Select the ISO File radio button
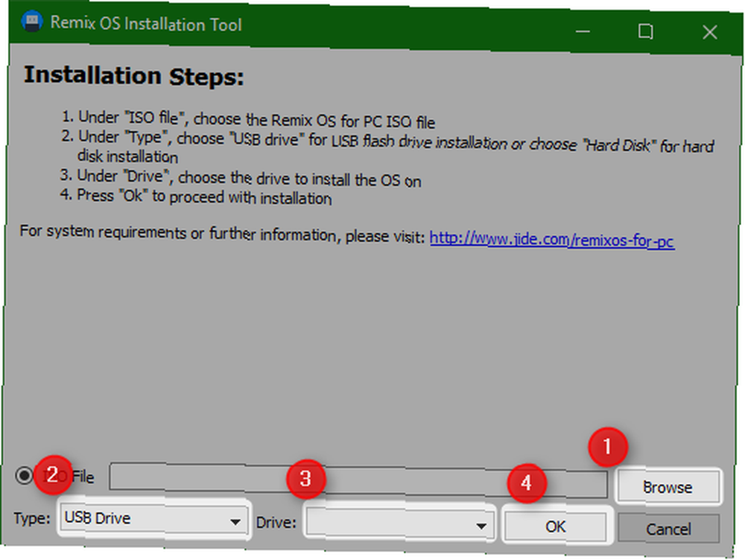Image resolution: width=745 pixels, height=560 pixels. click(24, 475)
